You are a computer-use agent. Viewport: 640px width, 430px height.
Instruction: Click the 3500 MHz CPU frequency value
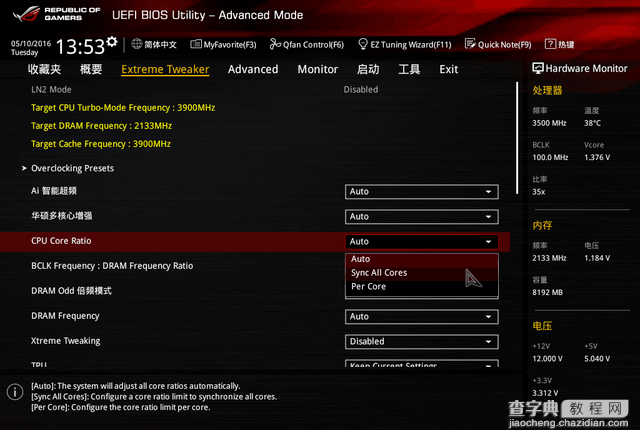click(x=549, y=123)
